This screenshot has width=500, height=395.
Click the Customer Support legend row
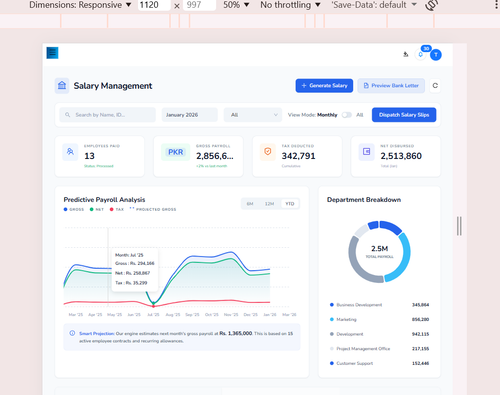click(x=379, y=363)
